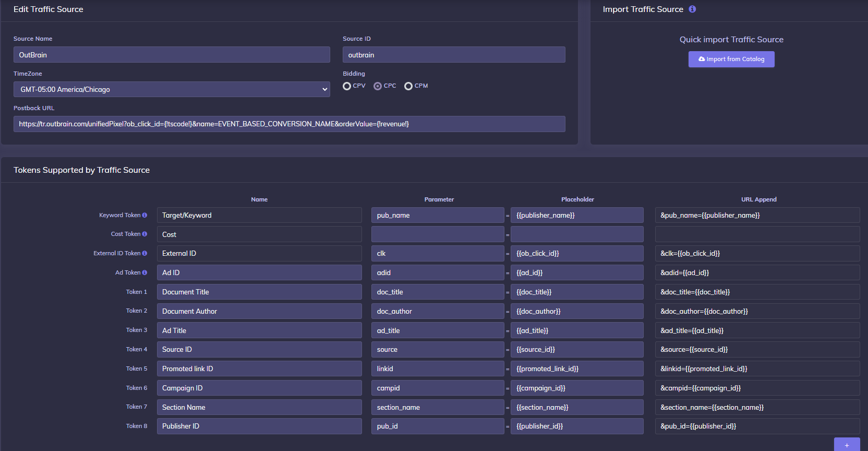The height and width of the screenshot is (451, 868).
Task: Click Document Title name field
Action: [259, 292]
